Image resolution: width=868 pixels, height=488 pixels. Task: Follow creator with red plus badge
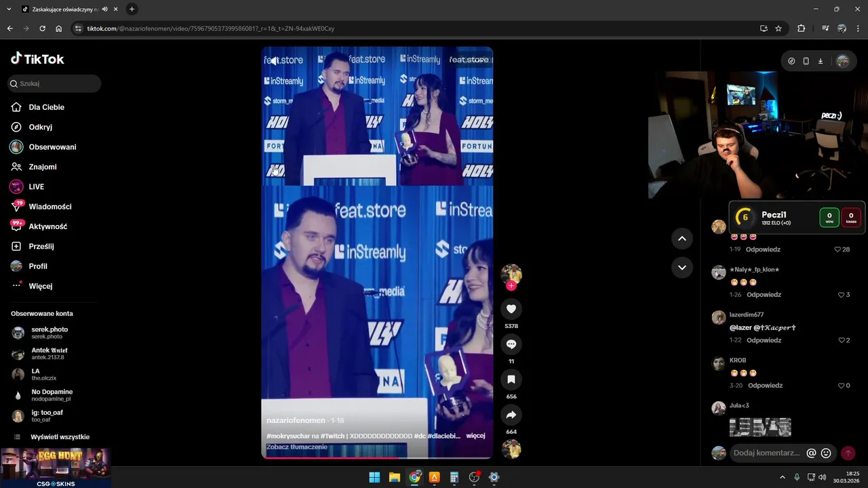[511, 285]
